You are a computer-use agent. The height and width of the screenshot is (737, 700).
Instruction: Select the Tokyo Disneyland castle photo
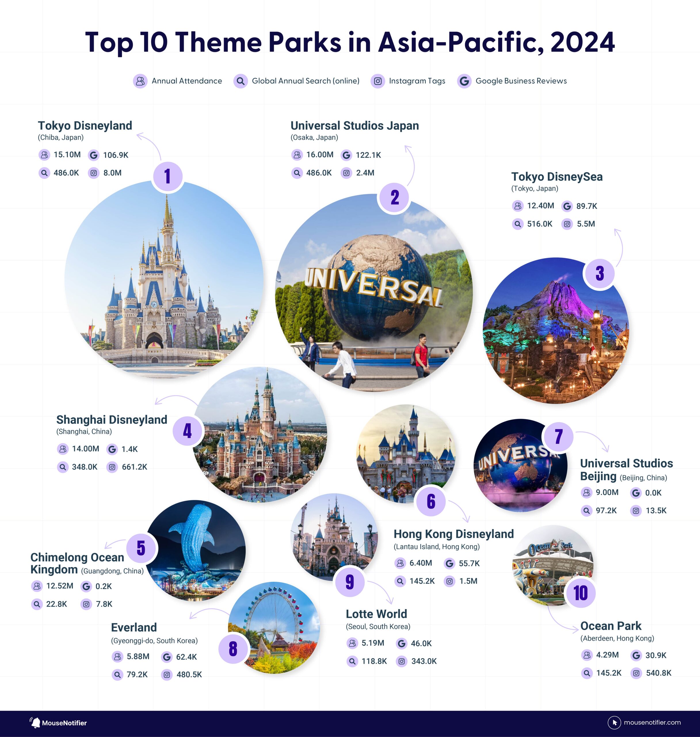(x=164, y=279)
